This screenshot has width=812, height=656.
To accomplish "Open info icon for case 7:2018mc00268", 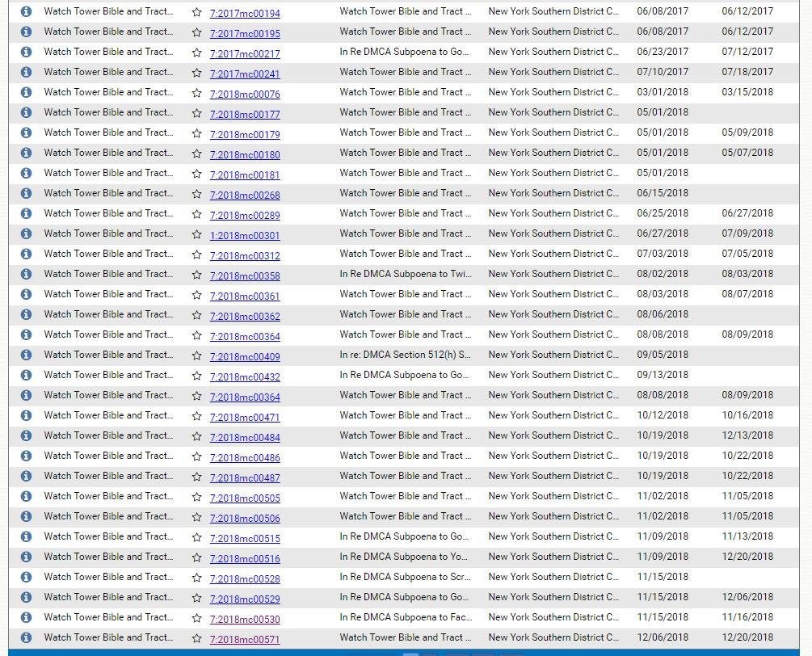I will click(x=26, y=192).
